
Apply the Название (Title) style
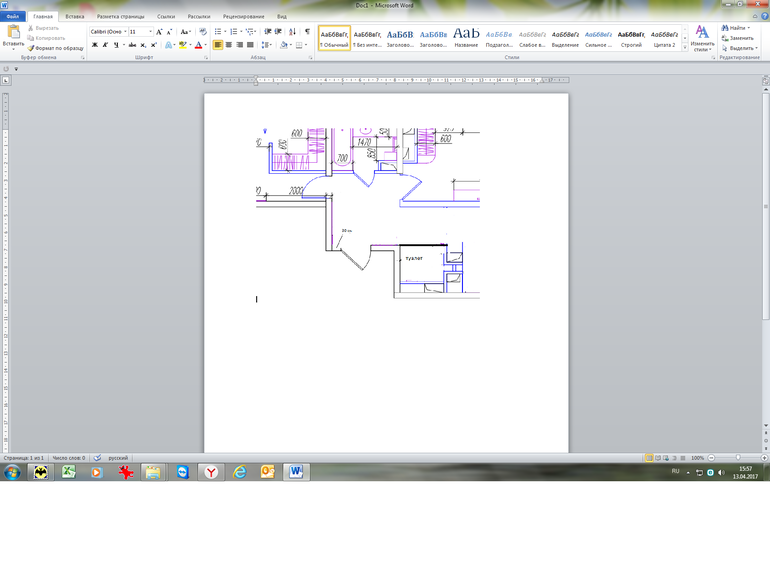466,38
